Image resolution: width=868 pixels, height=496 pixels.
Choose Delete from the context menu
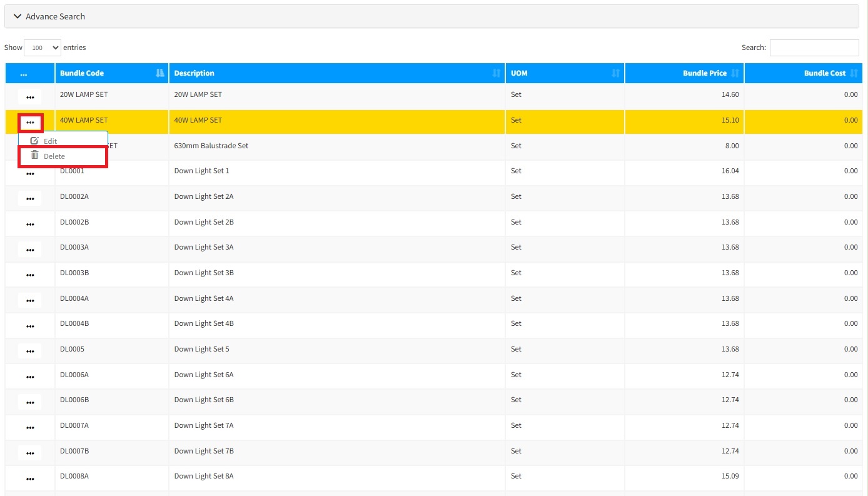coord(54,156)
